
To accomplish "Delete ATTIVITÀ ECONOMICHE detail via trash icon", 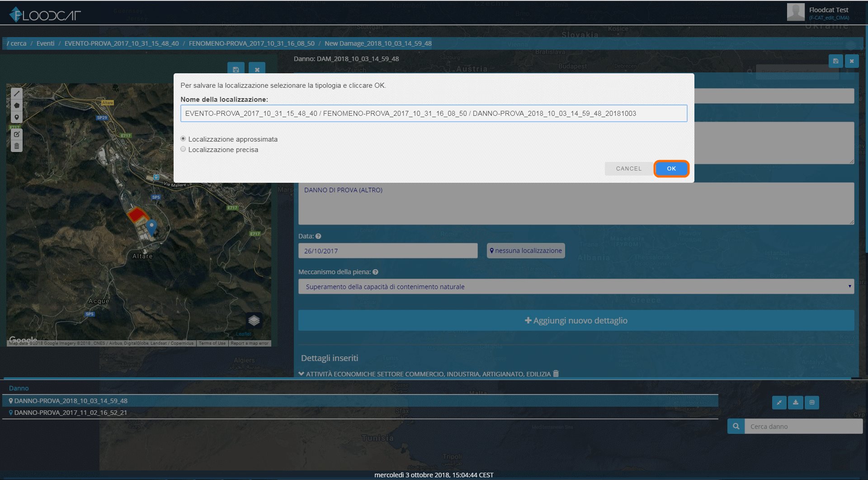I will click(x=556, y=374).
